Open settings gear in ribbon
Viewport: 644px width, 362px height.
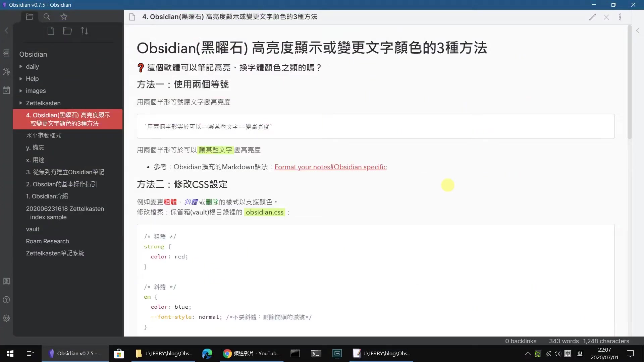6,318
